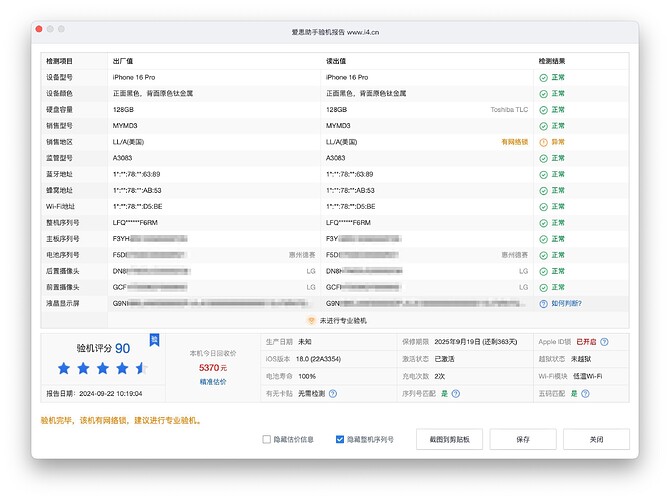Toggle 隐藏估价信息 checkbox
This screenshot has height=500, width=670.
(x=267, y=439)
